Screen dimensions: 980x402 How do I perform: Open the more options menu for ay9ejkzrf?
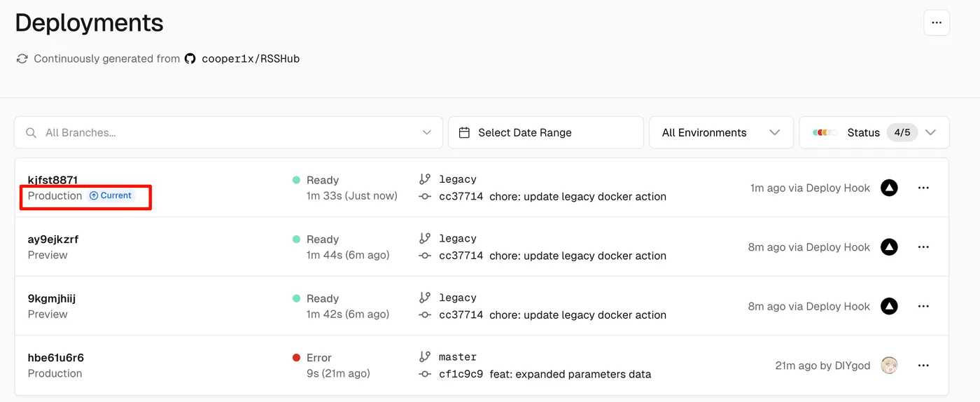pos(923,247)
